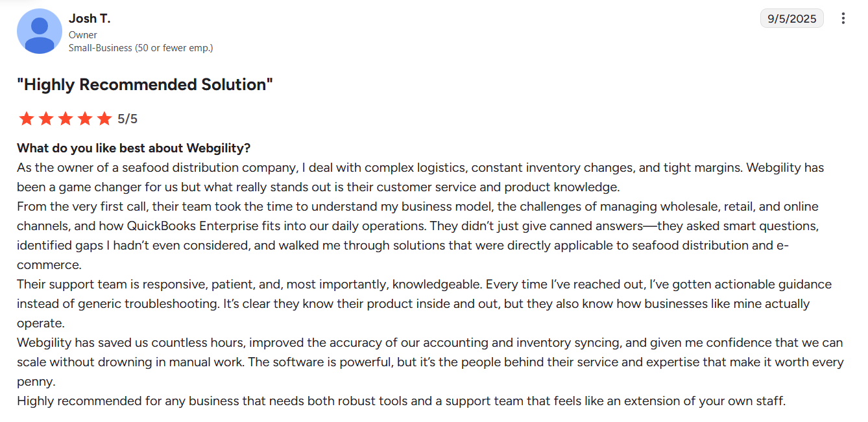Open the three-dot more options menu
The image size is (868, 422).
[843, 18]
